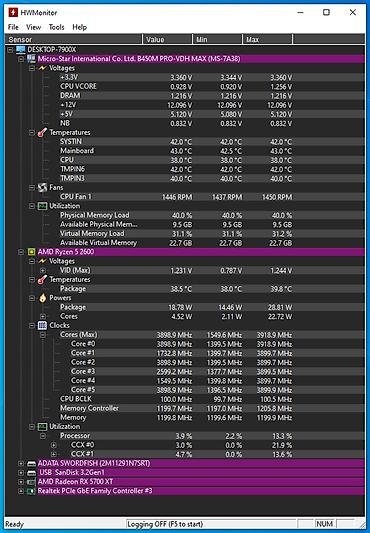Click the motherboard Utilization icon
This screenshot has width=370, height=533.
click(x=42, y=206)
